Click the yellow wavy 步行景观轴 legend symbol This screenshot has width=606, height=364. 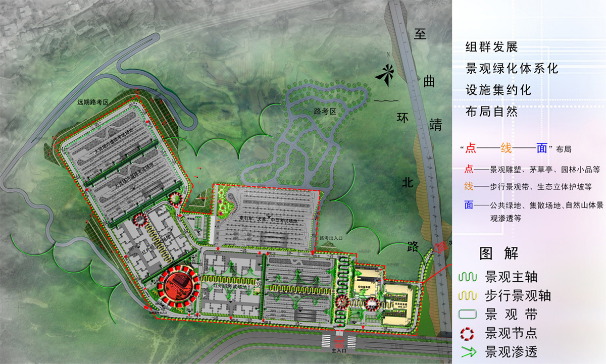coord(468,295)
